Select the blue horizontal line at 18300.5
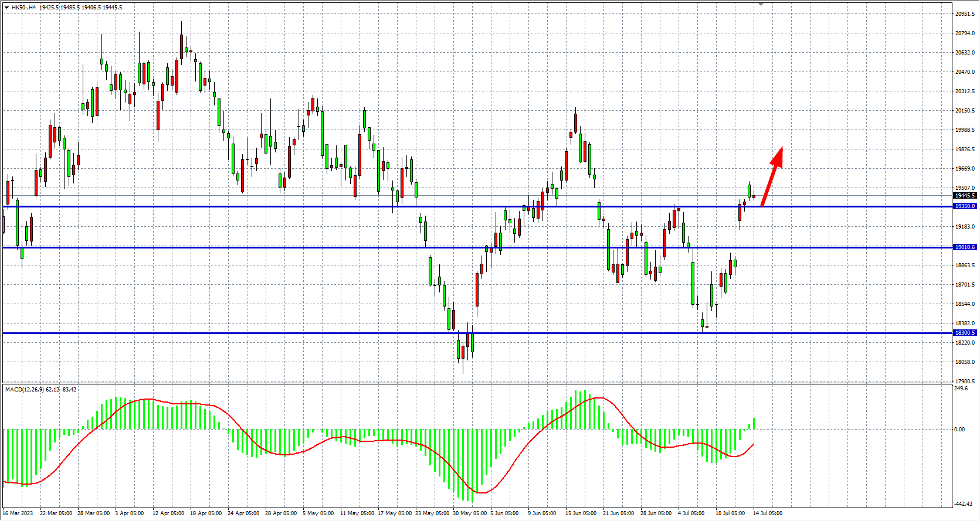The width and height of the screenshot is (980, 521). (x=235, y=333)
